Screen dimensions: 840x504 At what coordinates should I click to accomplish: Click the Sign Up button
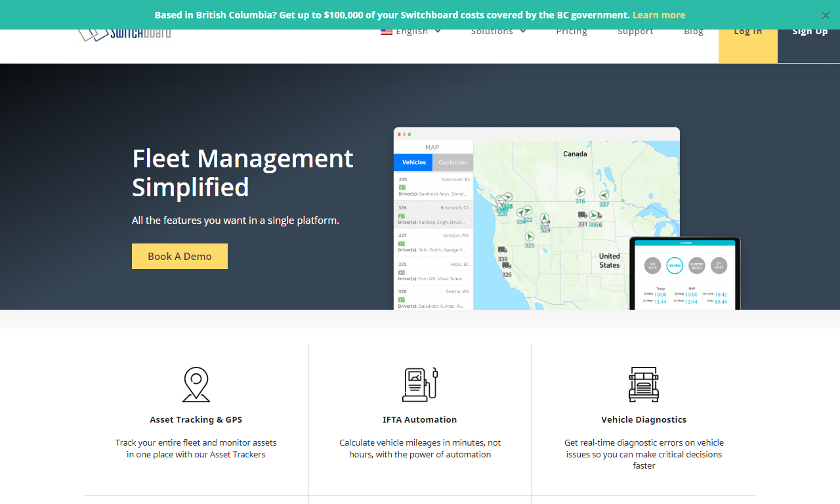point(809,33)
